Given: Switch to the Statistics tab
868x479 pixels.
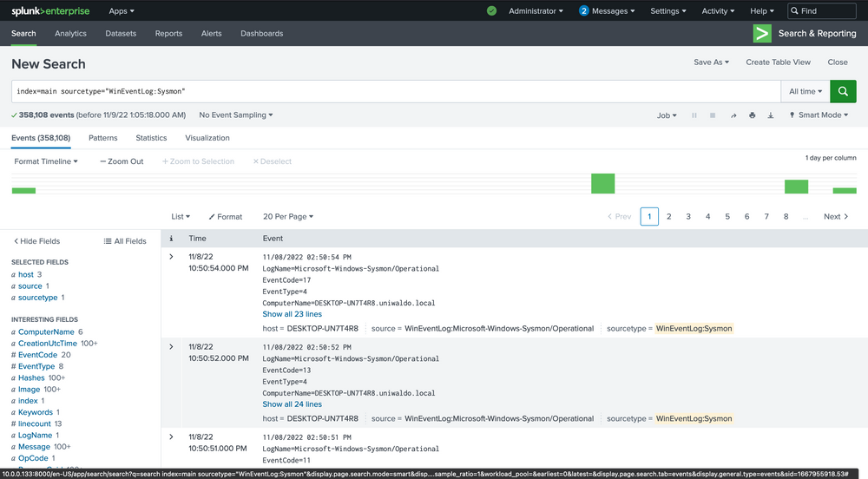Looking at the screenshot, I should [x=151, y=138].
